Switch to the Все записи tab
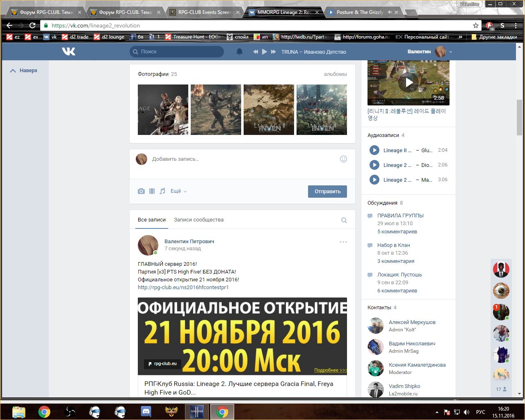 coord(152,220)
